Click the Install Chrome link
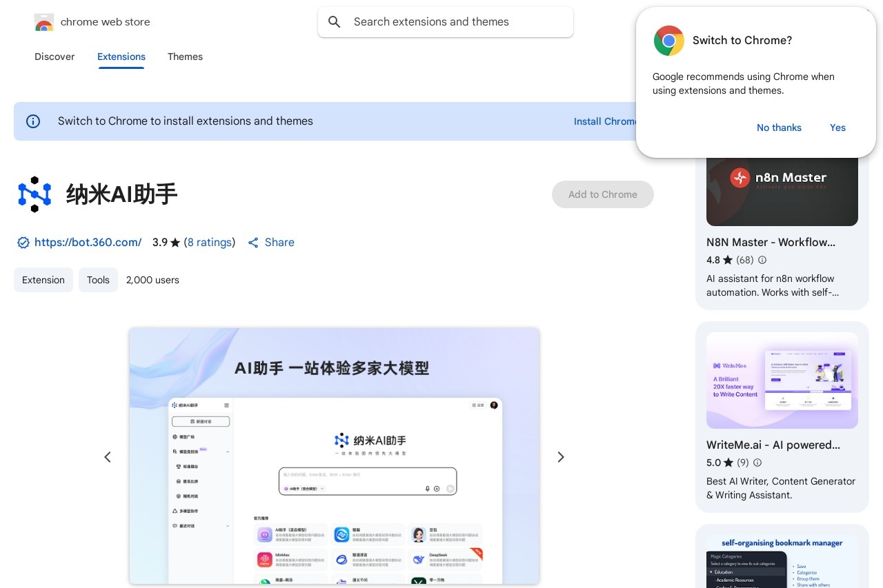 [x=605, y=121]
